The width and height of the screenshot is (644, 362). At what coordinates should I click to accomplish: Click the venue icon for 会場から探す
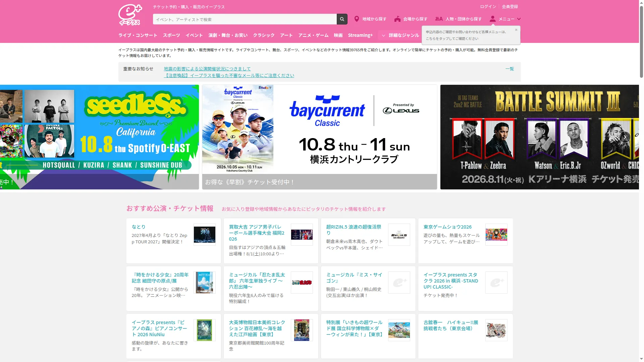tap(397, 19)
